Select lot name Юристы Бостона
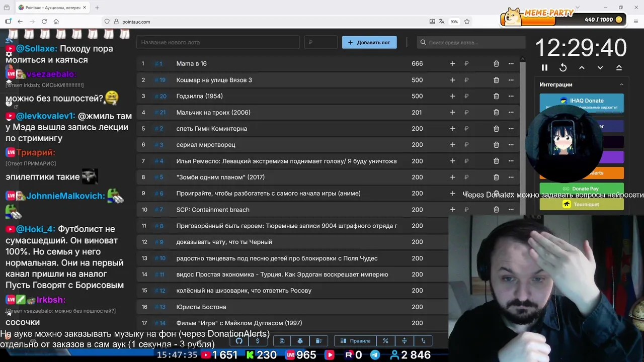This screenshot has width=644, height=362. tap(201, 307)
